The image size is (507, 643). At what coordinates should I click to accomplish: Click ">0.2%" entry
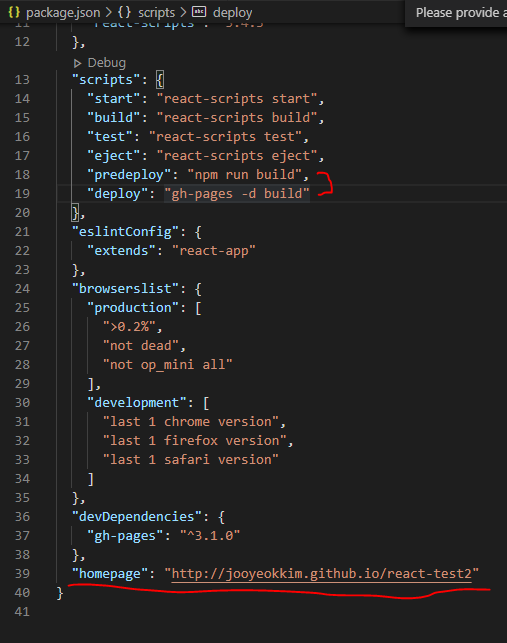[129, 327]
